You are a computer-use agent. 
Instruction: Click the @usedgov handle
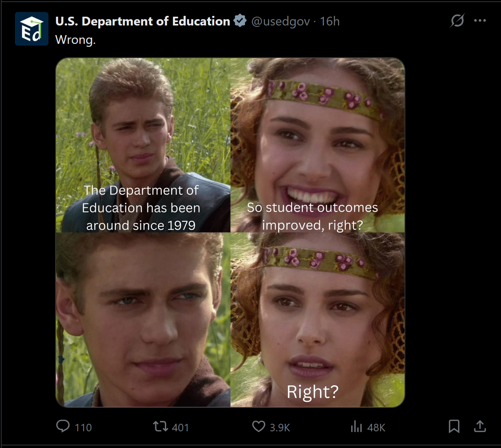[x=281, y=21]
